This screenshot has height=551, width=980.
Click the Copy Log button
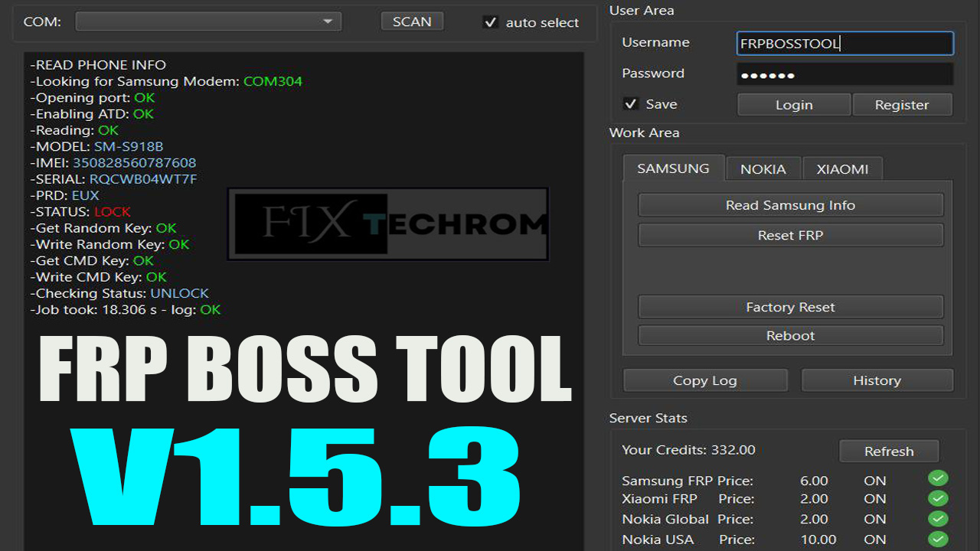705,380
